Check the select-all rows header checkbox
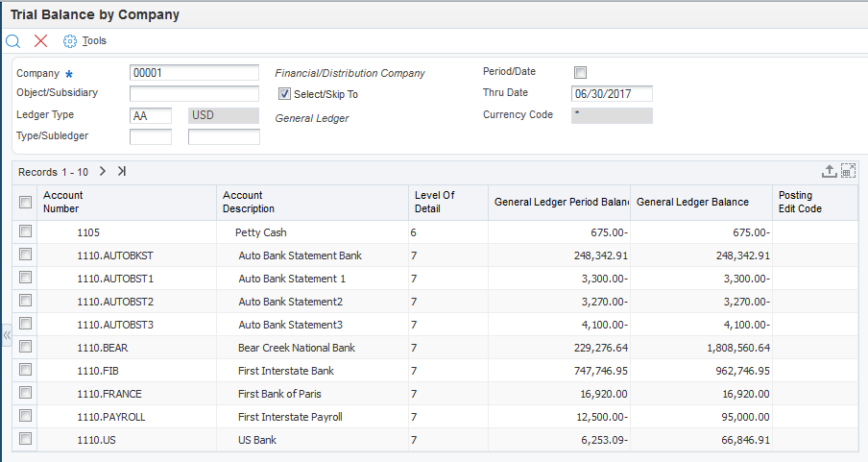868x462 pixels. point(26,202)
